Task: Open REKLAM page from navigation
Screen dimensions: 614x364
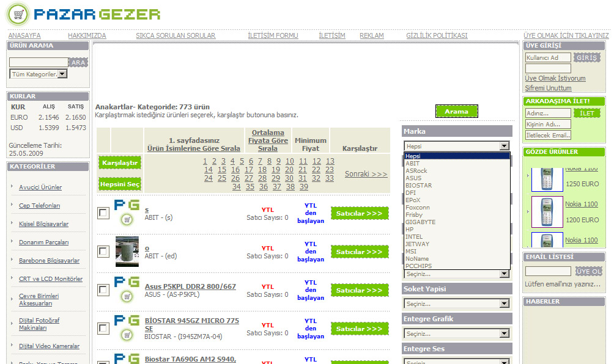Action: [x=372, y=35]
